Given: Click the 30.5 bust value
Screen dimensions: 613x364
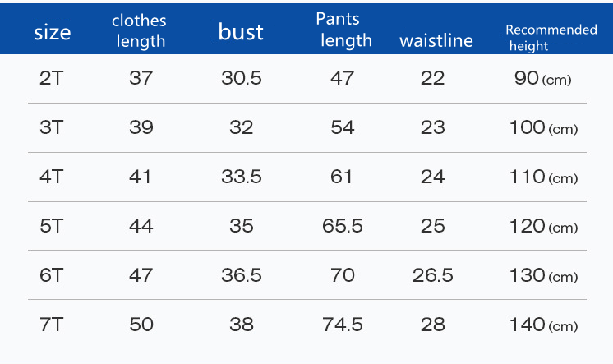Looking at the screenshot, I should 242,78.
